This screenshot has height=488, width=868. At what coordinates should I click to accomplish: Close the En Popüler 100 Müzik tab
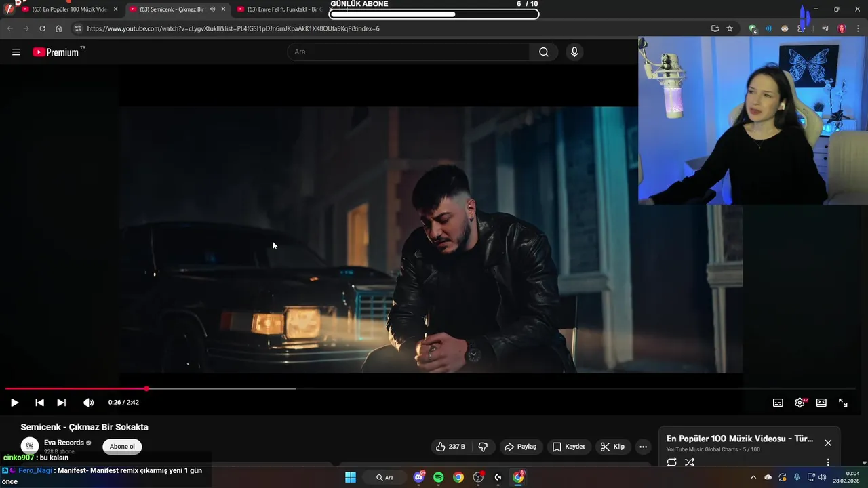pyautogui.click(x=115, y=9)
